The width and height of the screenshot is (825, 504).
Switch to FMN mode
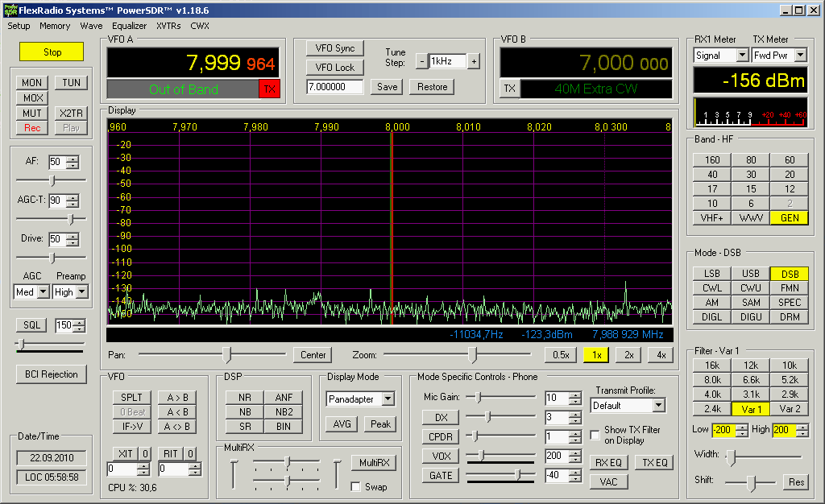[x=790, y=288]
